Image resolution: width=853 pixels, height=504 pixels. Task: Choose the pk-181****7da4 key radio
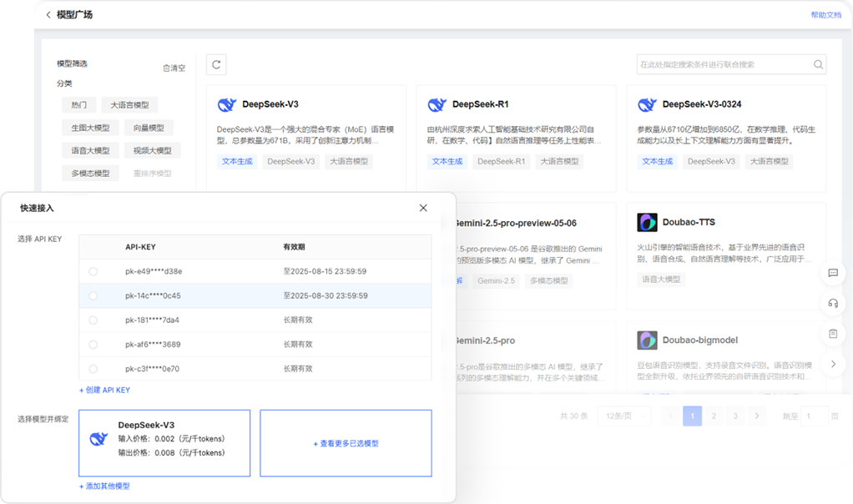(93, 320)
